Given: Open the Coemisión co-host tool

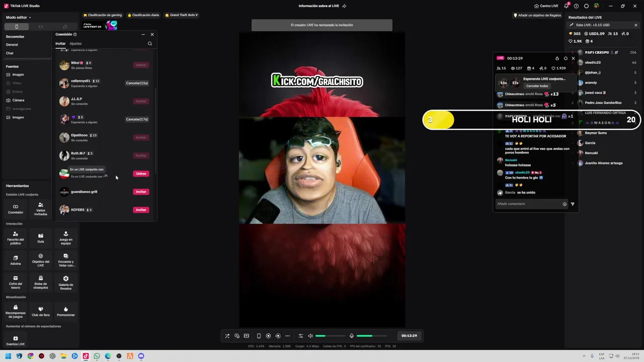Looking at the screenshot, I should pos(16,209).
